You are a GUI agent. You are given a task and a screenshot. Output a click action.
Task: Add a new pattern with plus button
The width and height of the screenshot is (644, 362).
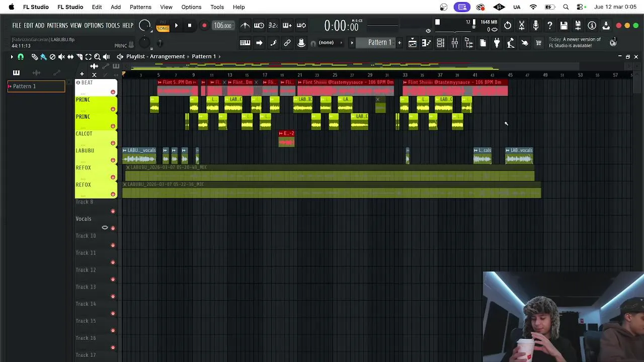click(399, 43)
